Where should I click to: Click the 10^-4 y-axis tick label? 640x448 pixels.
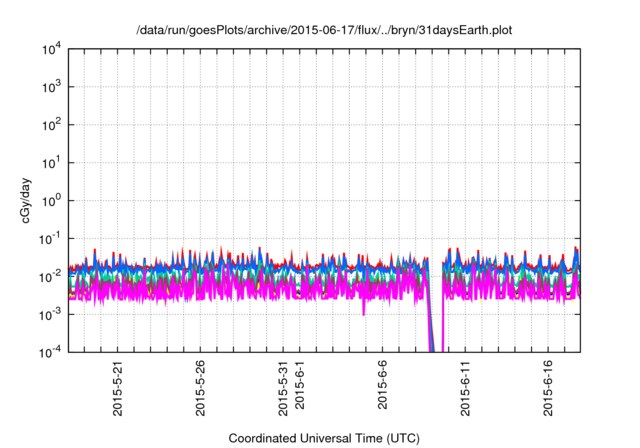pyautogui.click(x=52, y=351)
